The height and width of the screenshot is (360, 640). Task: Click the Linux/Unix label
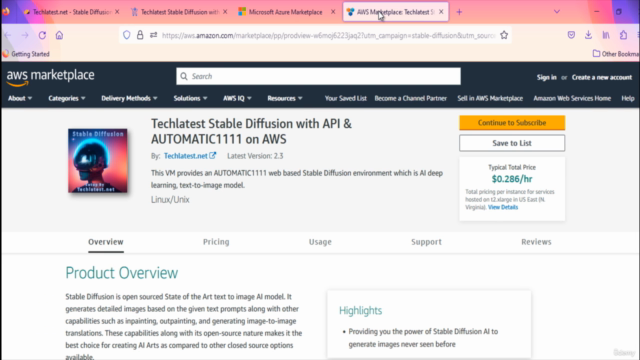pos(170,200)
